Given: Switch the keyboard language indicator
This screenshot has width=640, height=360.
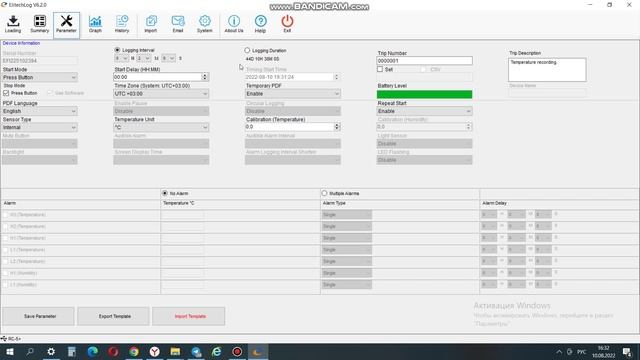Looking at the screenshot, I should (x=582, y=352).
